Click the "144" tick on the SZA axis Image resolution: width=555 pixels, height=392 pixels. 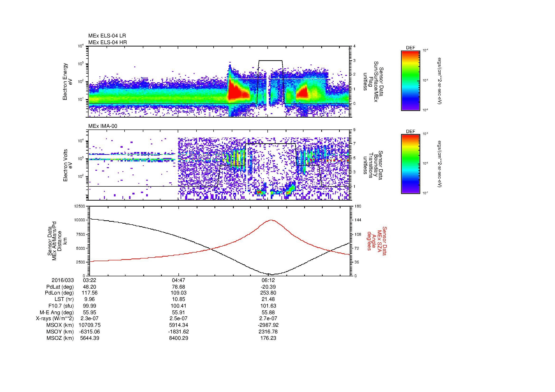pos(358,220)
